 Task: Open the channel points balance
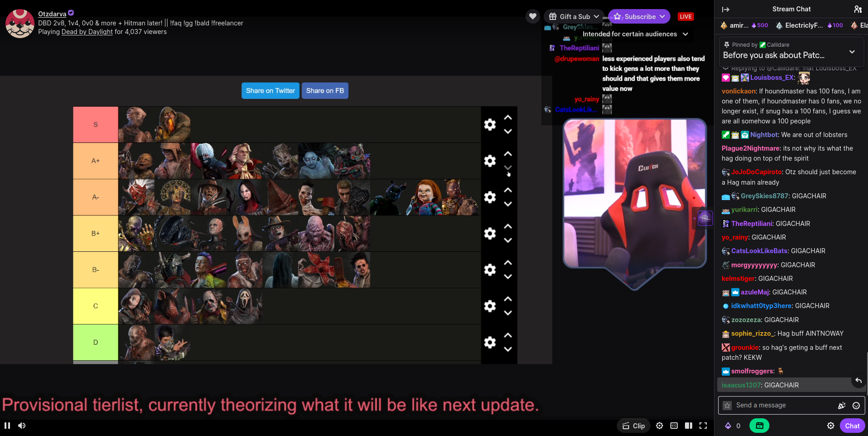tap(733, 426)
